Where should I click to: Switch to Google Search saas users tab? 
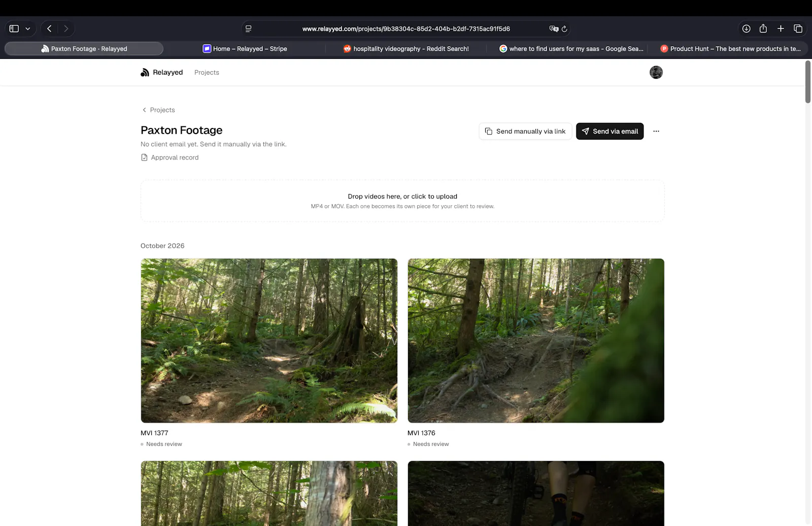coord(571,49)
